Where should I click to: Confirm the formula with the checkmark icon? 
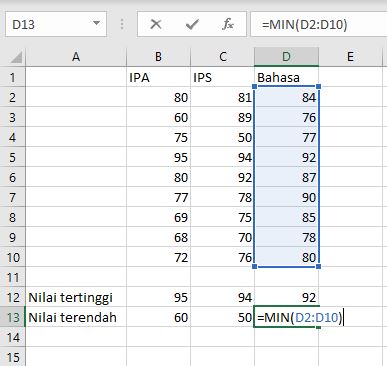tap(192, 24)
